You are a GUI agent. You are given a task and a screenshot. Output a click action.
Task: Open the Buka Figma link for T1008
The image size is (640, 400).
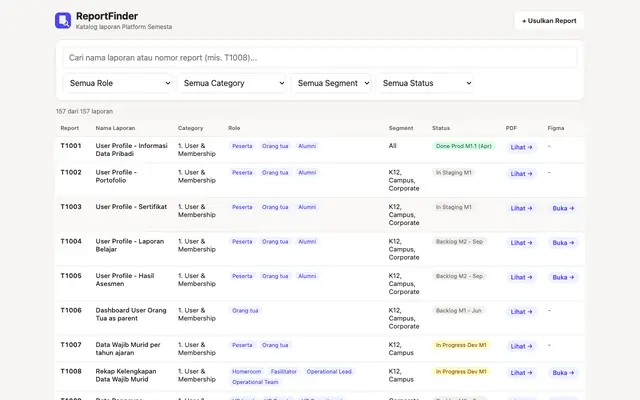pos(563,373)
